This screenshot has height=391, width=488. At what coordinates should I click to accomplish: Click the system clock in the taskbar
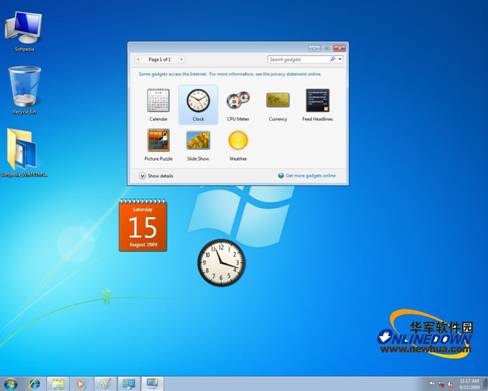[469, 384]
